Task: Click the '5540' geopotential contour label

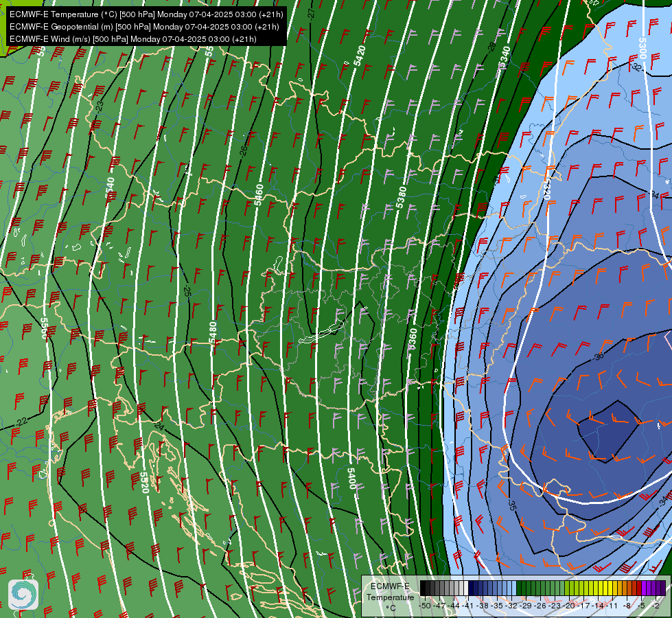Action: coord(110,189)
